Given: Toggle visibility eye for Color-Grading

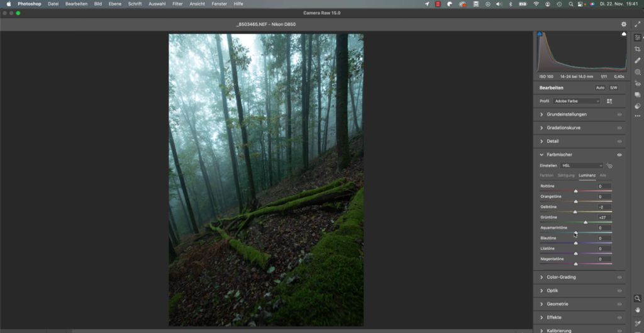Looking at the screenshot, I should tap(619, 278).
